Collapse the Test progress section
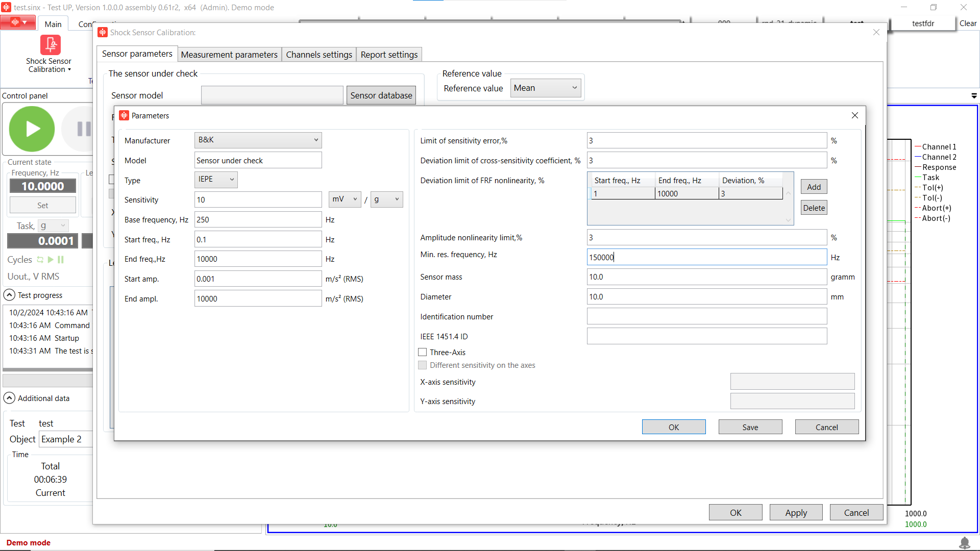This screenshot has width=980, height=551. [x=9, y=295]
